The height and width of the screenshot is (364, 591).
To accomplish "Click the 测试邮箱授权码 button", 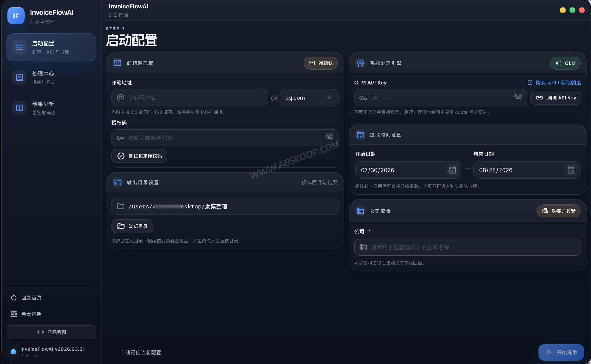I will pos(139,156).
